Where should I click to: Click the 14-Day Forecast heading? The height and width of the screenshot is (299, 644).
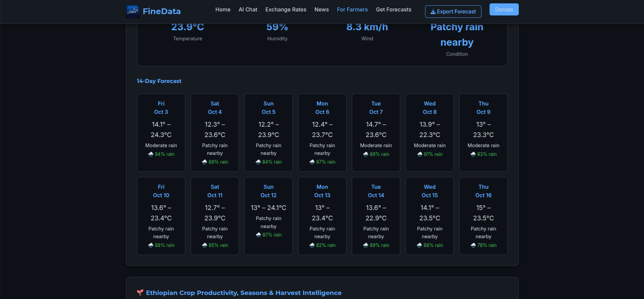point(159,81)
